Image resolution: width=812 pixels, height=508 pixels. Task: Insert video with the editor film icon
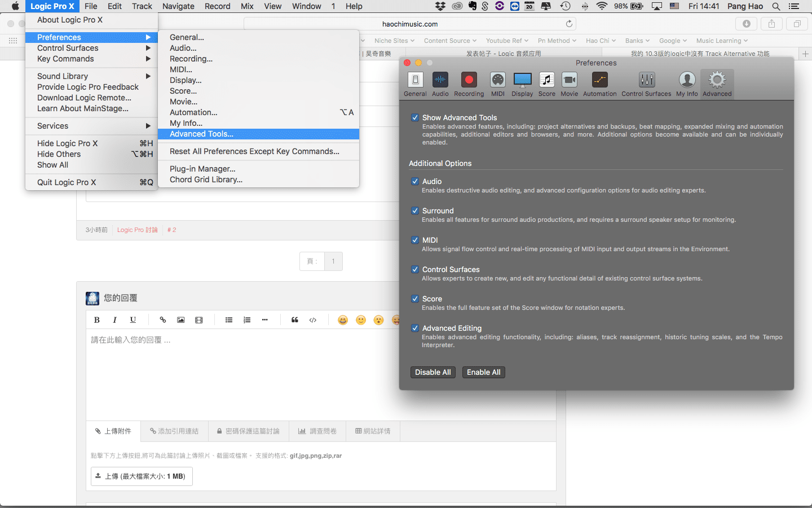[199, 320]
